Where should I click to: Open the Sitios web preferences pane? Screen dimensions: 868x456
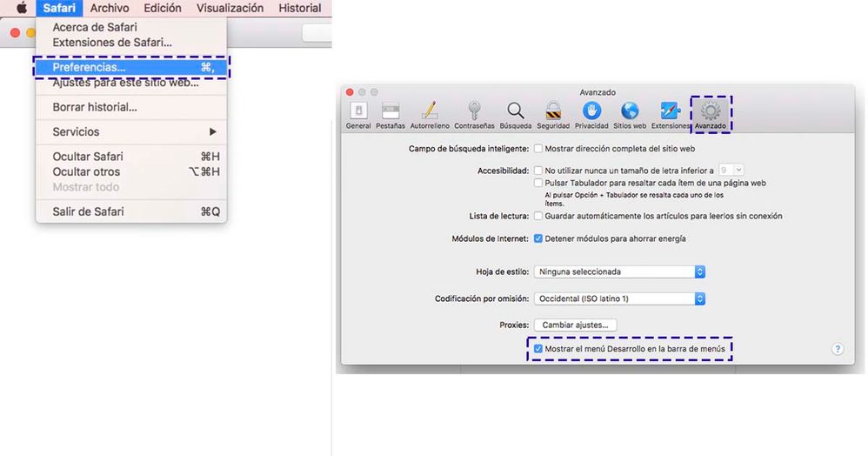tap(630, 115)
